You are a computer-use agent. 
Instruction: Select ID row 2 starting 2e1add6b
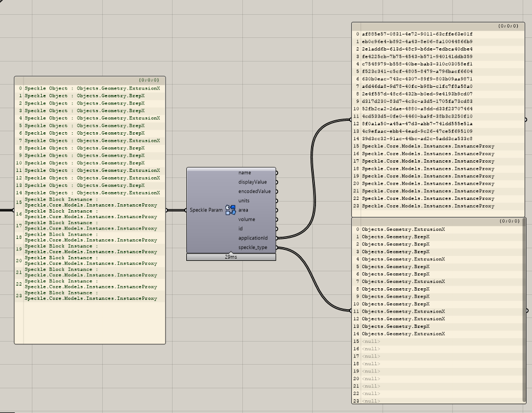pyautogui.click(x=417, y=49)
